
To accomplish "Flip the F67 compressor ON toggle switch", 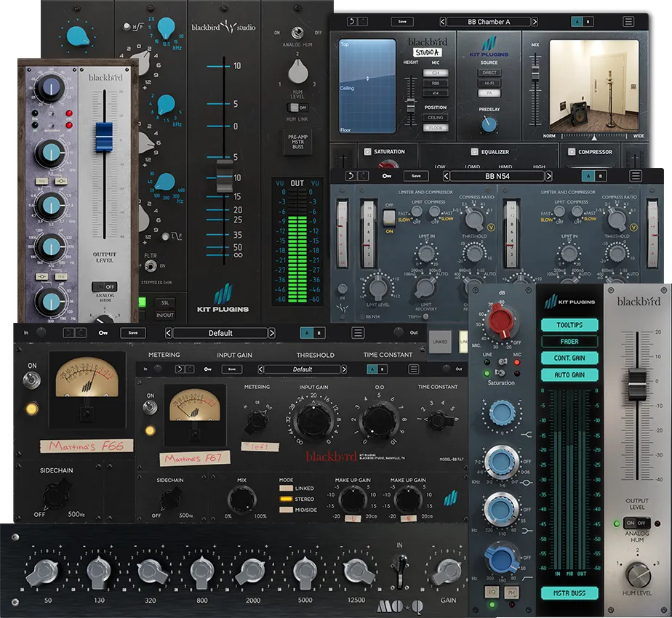I will point(150,406).
